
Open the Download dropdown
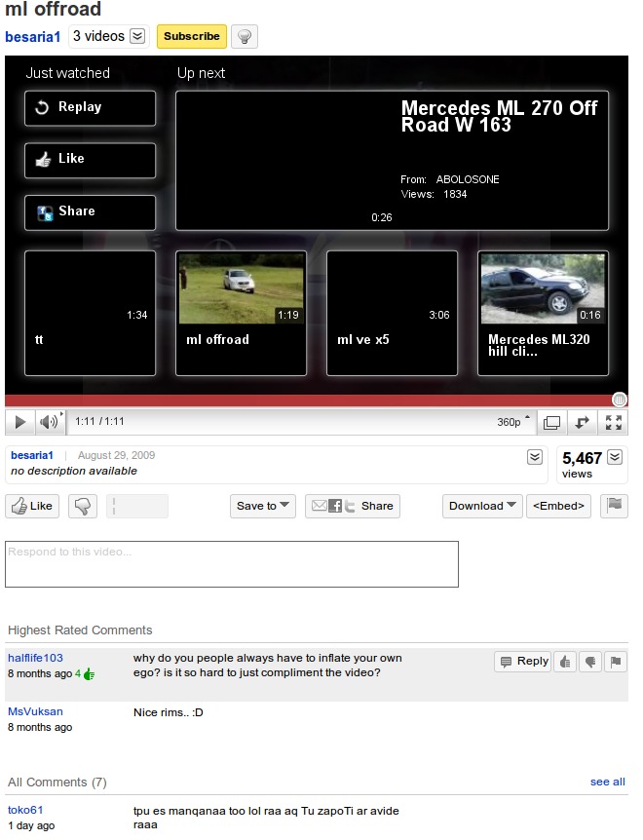(482, 507)
